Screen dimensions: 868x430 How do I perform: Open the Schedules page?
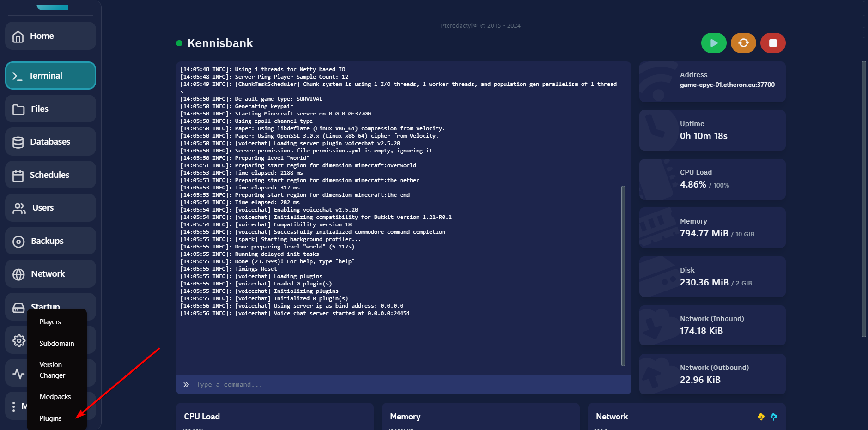[50, 175]
